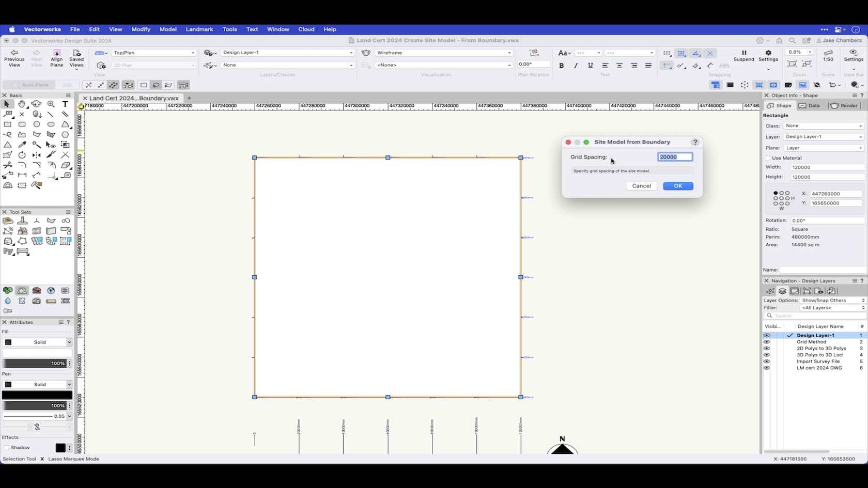Viewport: 868px width, 488px height.
Task: Pick the Rectangle tool
Action: pyautogui.click(x=8, y=124)
